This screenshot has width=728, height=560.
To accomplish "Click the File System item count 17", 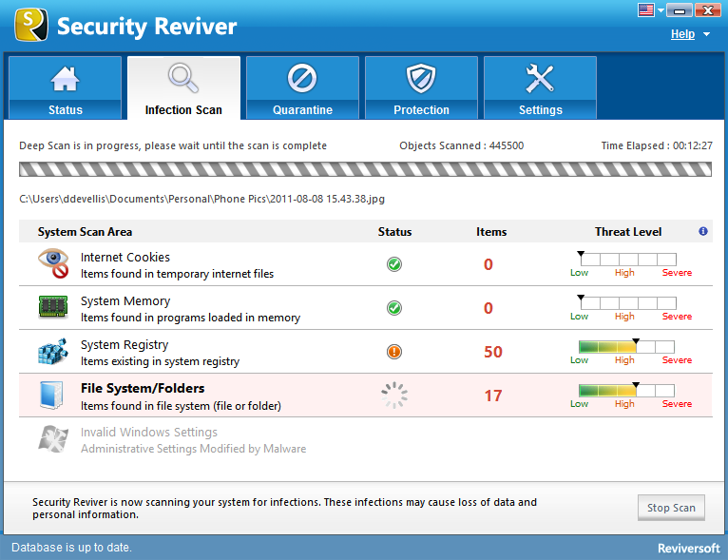I will tap(493, 396).
